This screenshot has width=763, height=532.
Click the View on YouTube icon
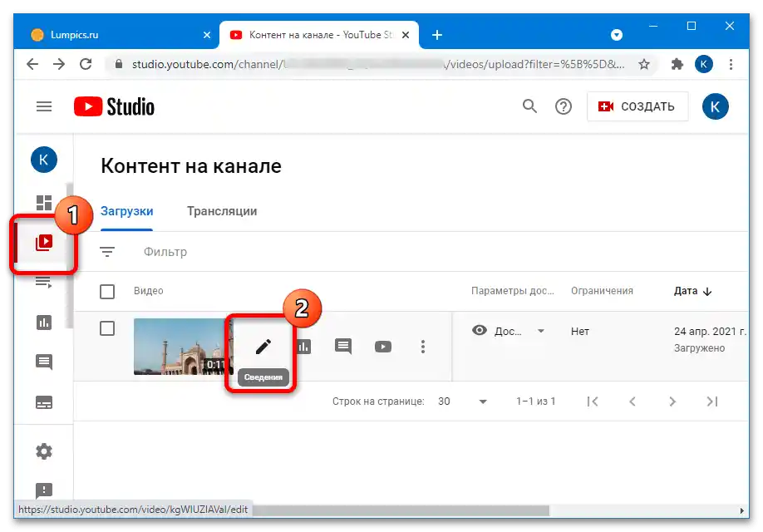(383, 347)
